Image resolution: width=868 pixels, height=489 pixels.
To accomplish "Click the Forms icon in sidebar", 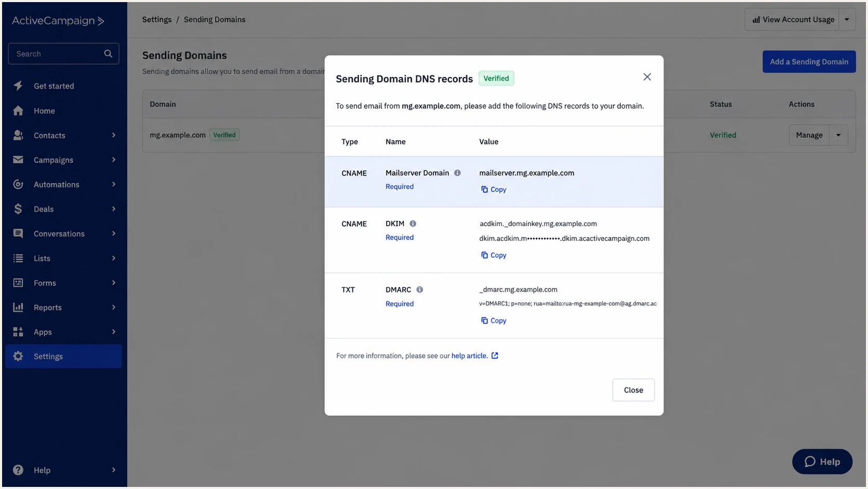I will pos(18,283).
